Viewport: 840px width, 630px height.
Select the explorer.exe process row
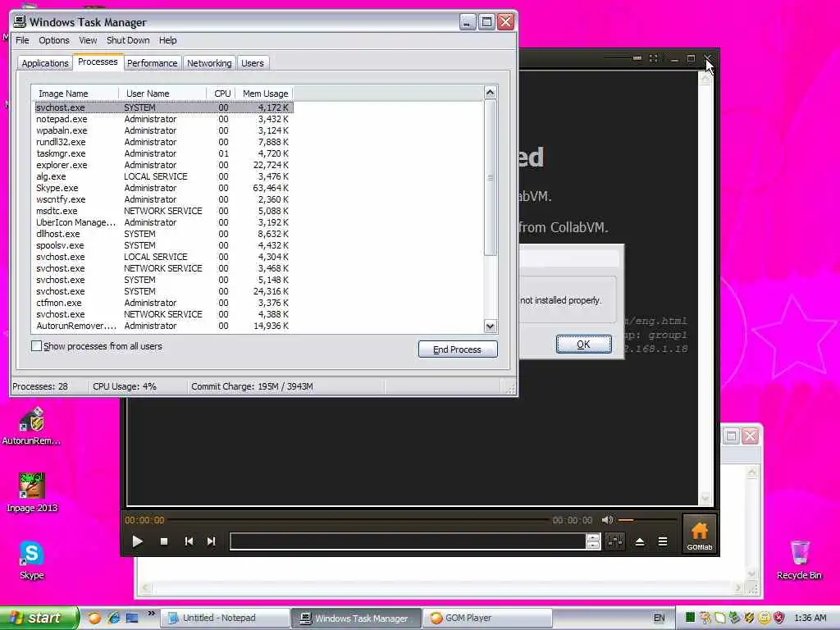click(162, 165)
